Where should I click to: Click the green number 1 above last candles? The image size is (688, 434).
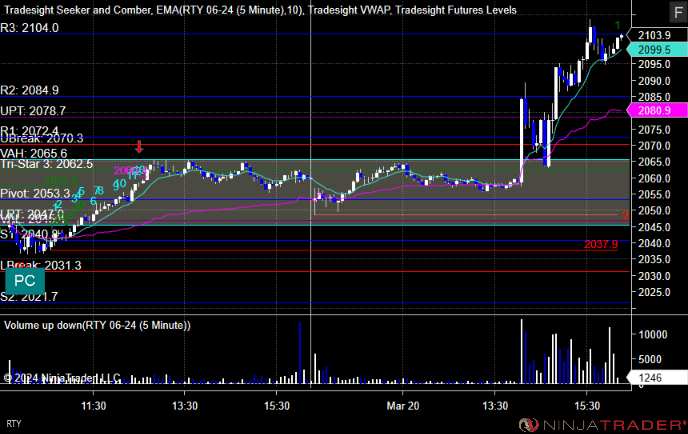pos(618,25)
